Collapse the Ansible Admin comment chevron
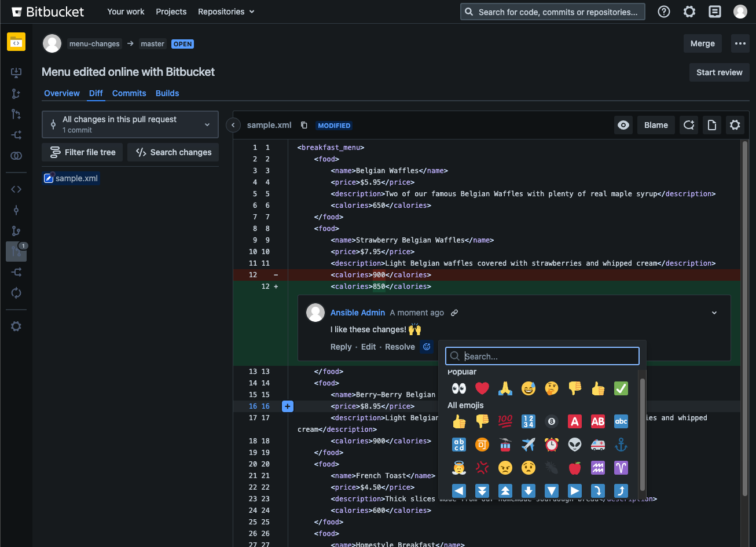Viewport: 756px width, 547px height. tap(714, 313)
